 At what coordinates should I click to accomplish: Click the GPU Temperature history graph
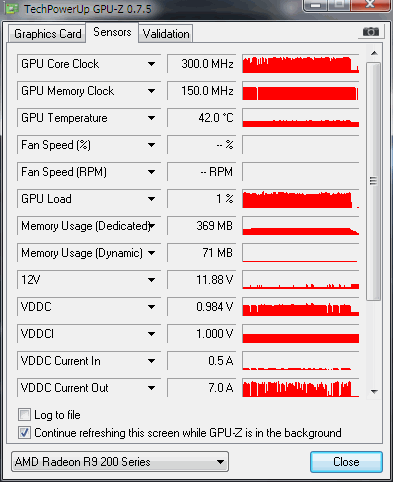(301, 118)
